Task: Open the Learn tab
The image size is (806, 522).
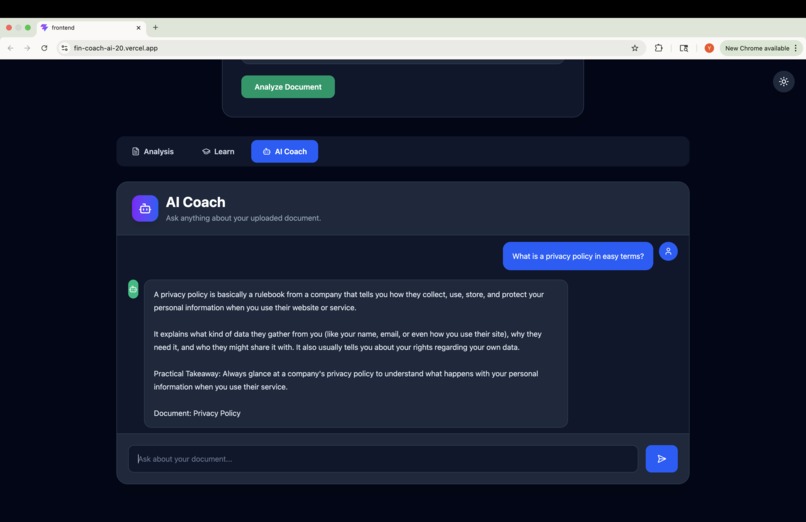Action: pos(218,152)
